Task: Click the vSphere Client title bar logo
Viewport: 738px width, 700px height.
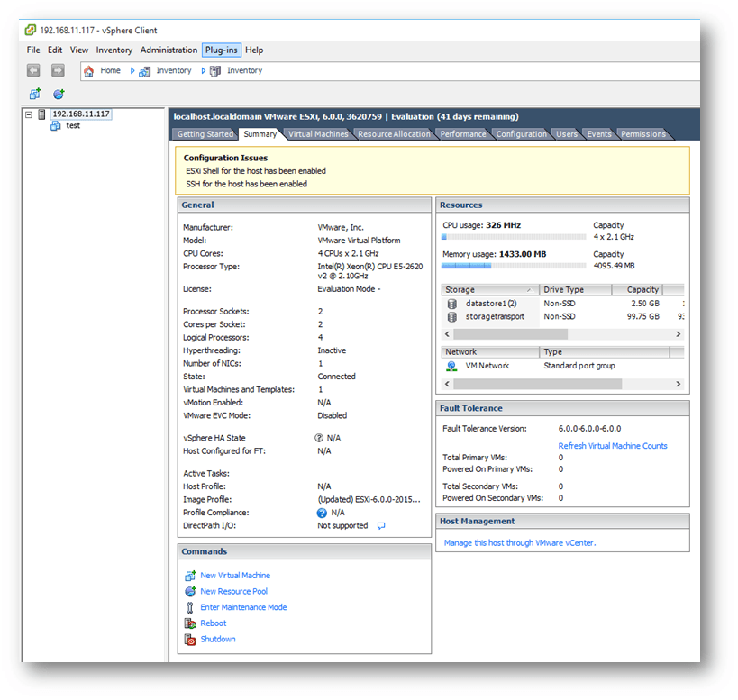Action: point(31,30)
